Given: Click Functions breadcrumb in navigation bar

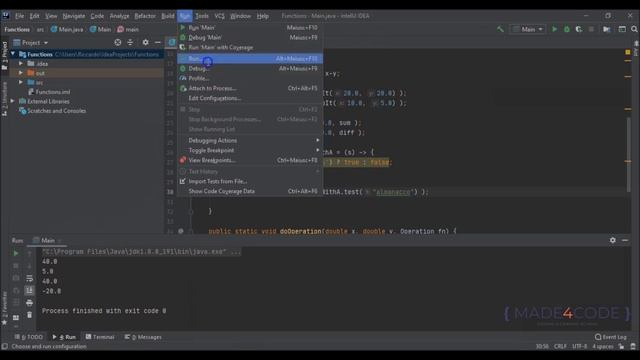Looking at the screenshot, I should click(x=17, y=29).
